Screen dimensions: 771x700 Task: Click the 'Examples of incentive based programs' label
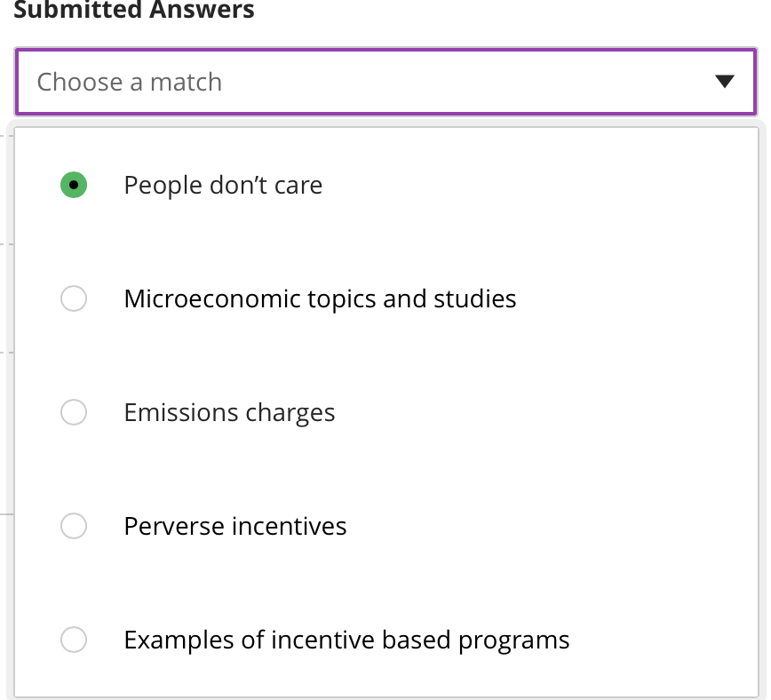[346, 640]
